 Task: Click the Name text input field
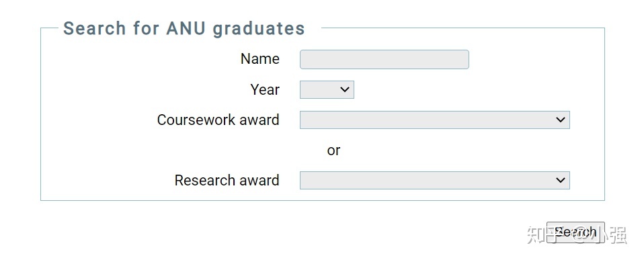(x=385, y=59)
